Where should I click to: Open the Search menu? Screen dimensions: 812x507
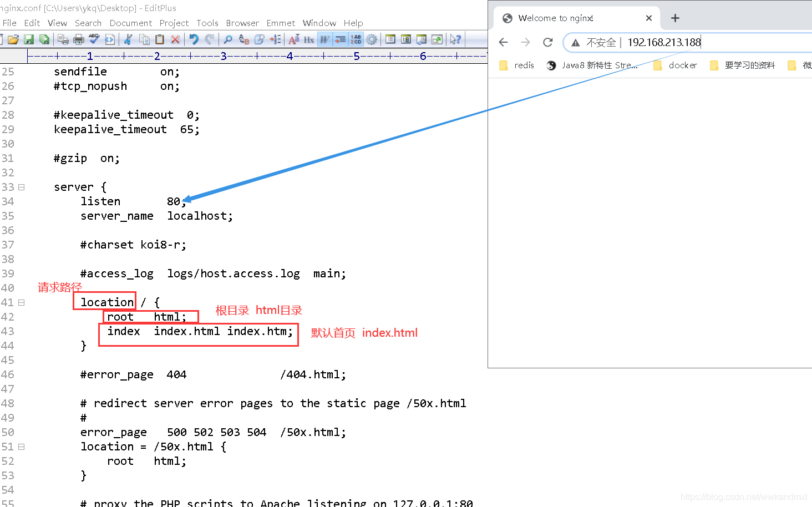88,23
